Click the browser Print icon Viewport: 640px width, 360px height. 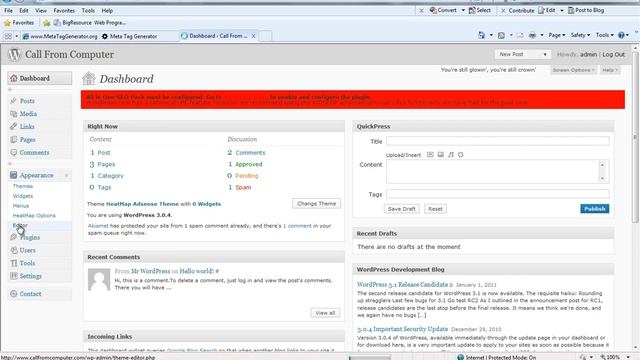(532, 36)
